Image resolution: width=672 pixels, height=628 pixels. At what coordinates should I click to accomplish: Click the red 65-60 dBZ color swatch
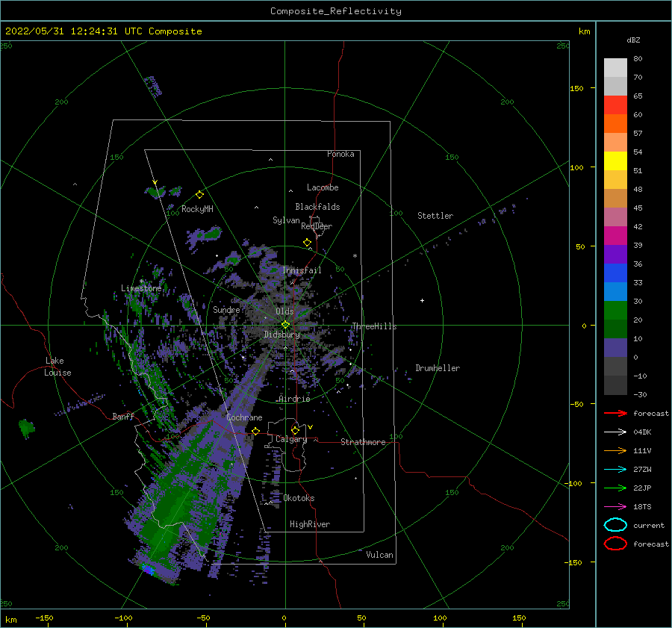point(615,105)
